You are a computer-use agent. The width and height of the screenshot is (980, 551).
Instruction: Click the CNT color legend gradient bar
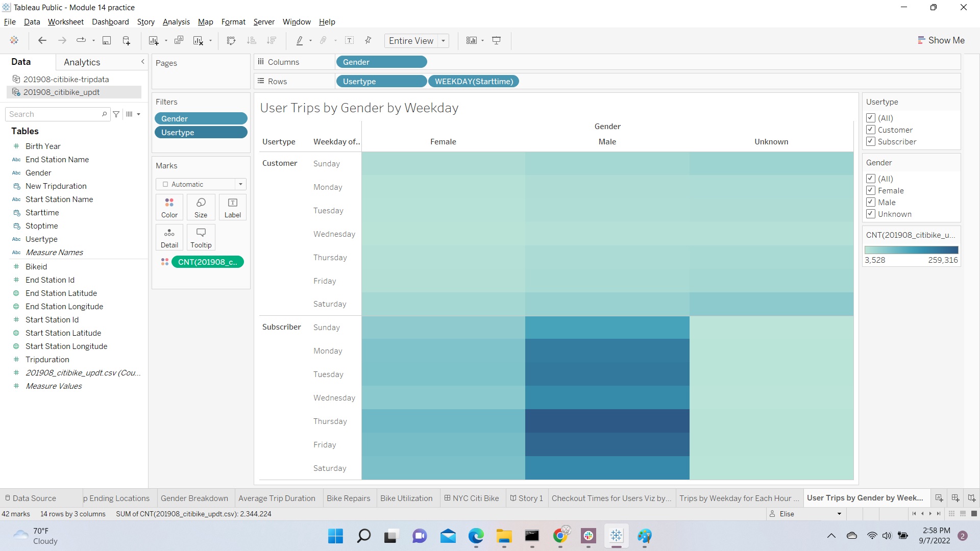911,250
